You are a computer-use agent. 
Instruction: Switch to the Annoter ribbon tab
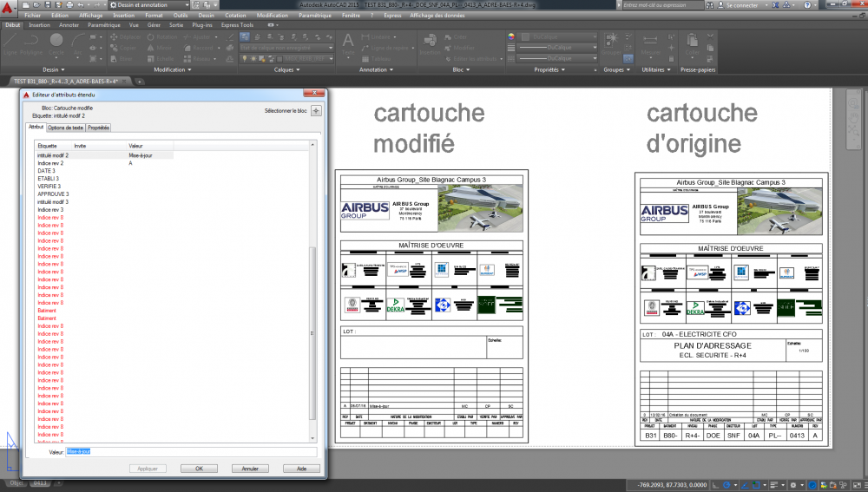pyautogui.click(x=69, y=25)
